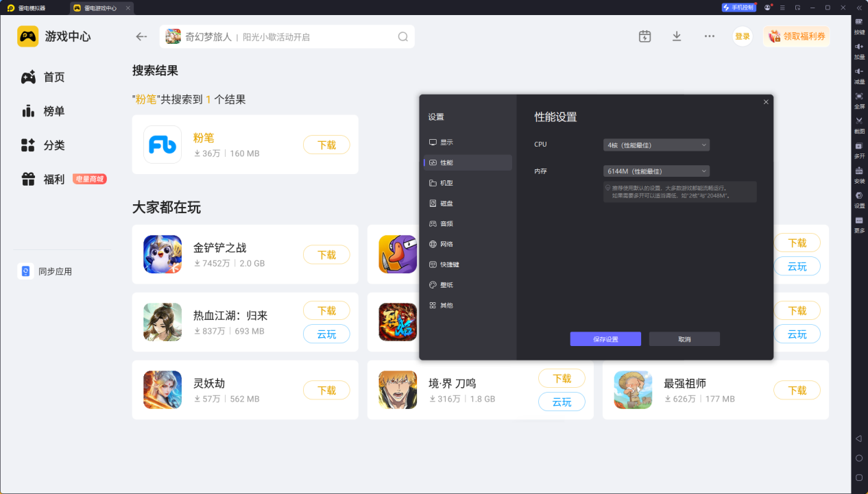Image resolution: width=868 pixels, height=494 pixels.
Task: Download 金铲铲之战
Action: pyautogui.click(x=326, y=254)
